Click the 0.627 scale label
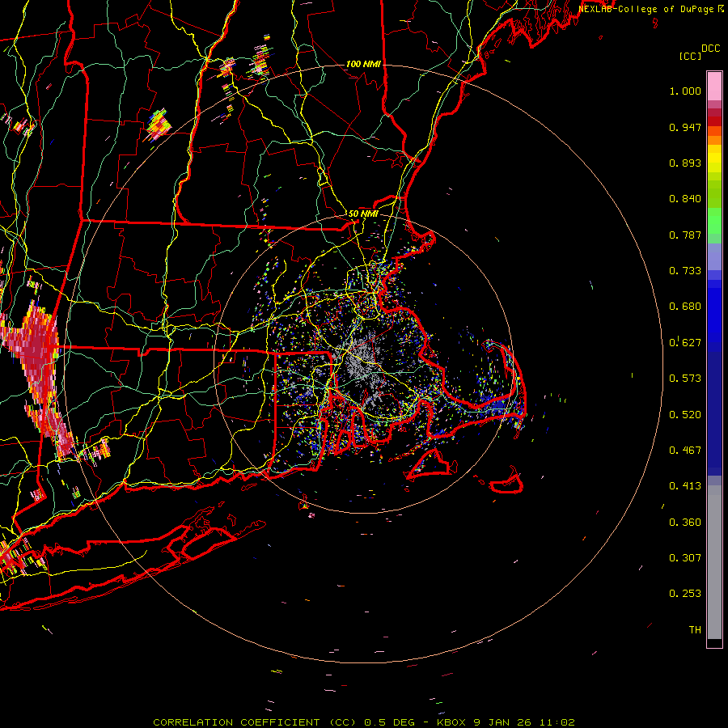The image size is (728, 728). pos(685,343)
